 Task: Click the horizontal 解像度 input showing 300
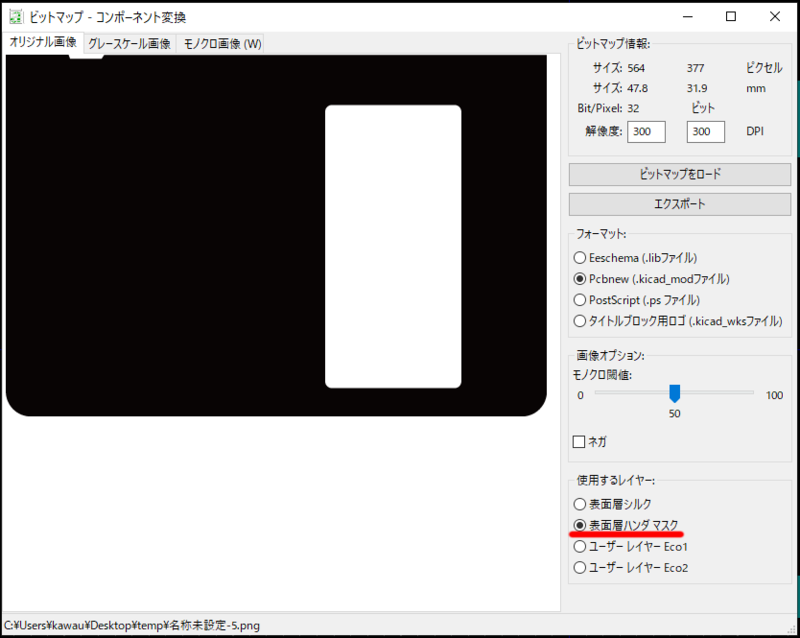[646, 131]
